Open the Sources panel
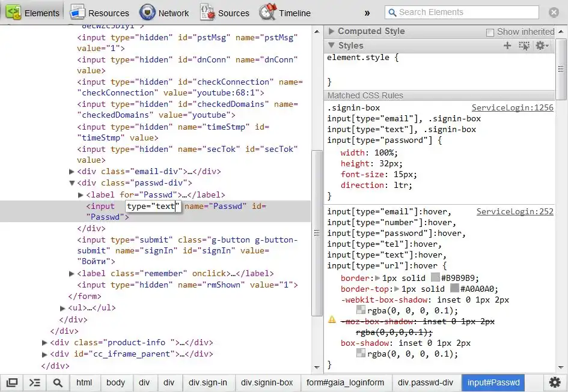This screenshot has height=392, width=568. 225,13
